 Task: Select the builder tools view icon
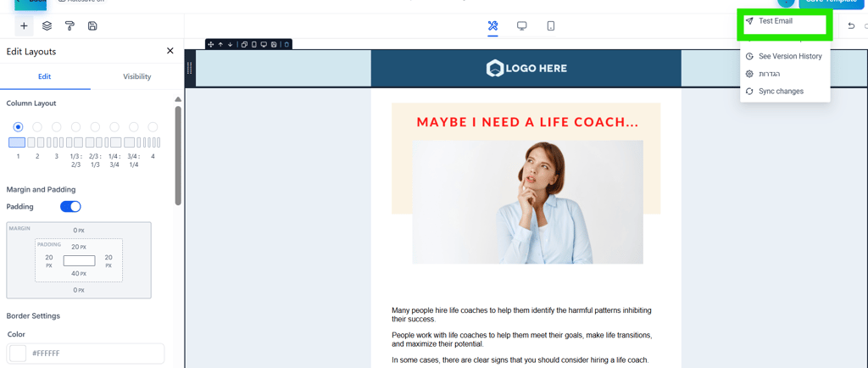click(492, 26)
